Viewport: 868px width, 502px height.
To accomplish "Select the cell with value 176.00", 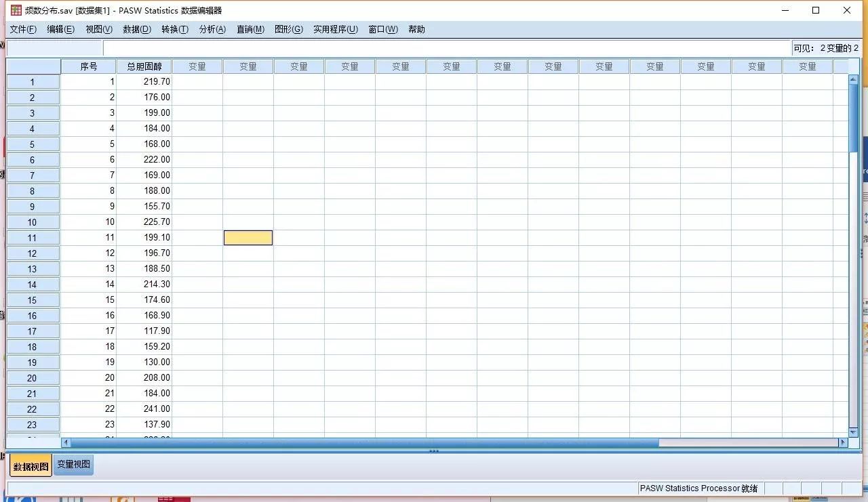I will click(x=144, y=97).
